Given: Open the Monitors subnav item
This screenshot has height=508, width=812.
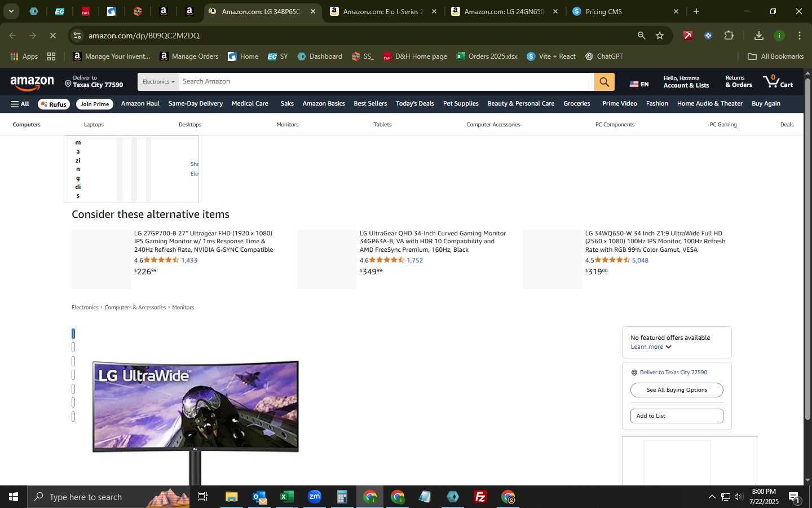Looking at the screenshot, I should pyautogui.click(x=288, y=125).
